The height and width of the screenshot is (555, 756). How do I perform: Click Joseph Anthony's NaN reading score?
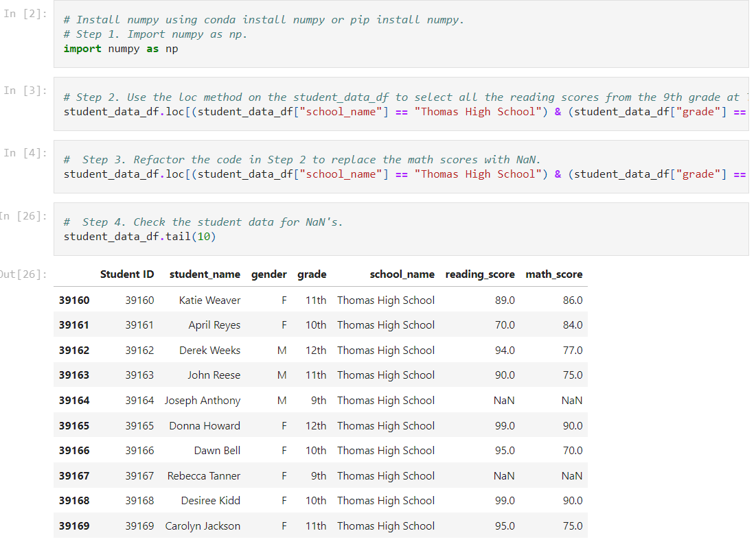click(504, 401)
